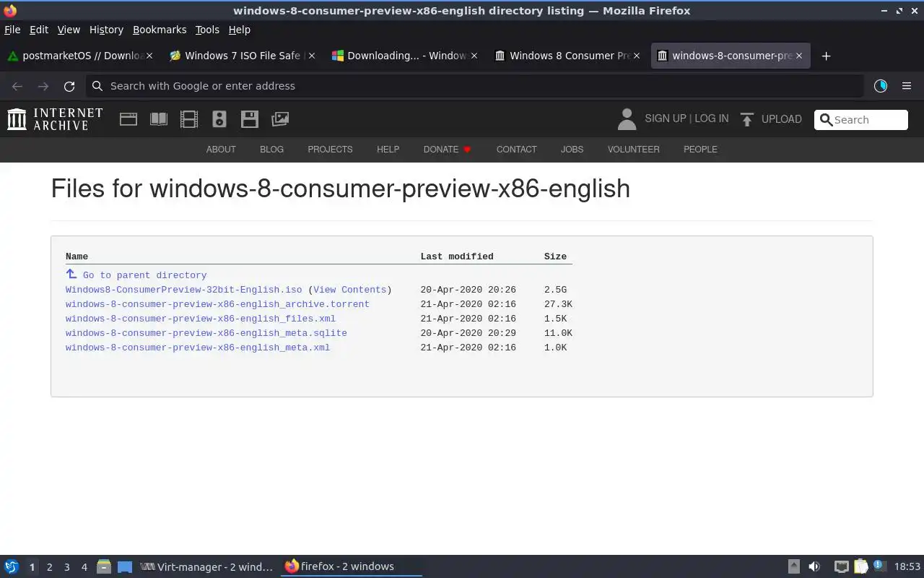The image size is (924, 578).
Task: Open the taskbar start menu icon
Action: coord(12,566)
